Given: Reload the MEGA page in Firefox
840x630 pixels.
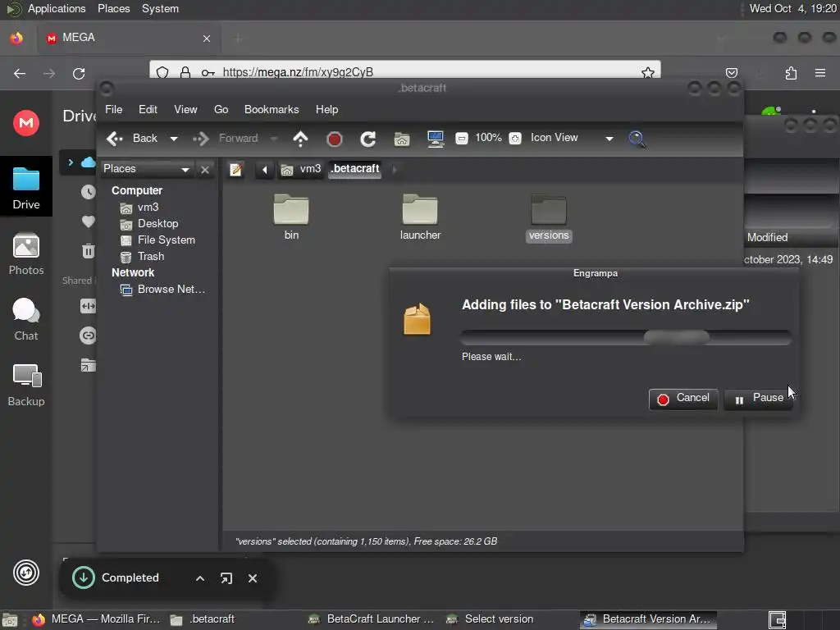Looking at the screenshot, I should (79, 73).
